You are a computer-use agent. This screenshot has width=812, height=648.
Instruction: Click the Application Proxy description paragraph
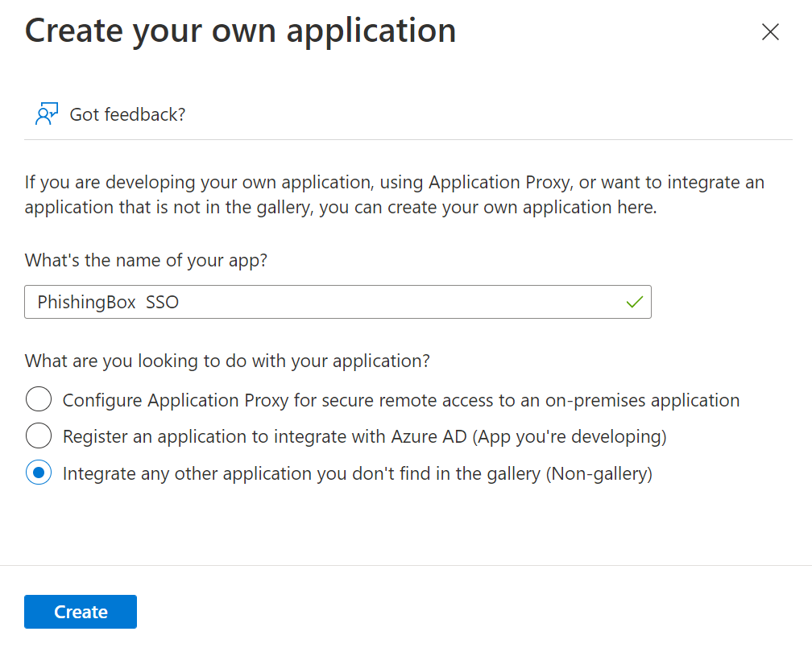click(395, 195)
